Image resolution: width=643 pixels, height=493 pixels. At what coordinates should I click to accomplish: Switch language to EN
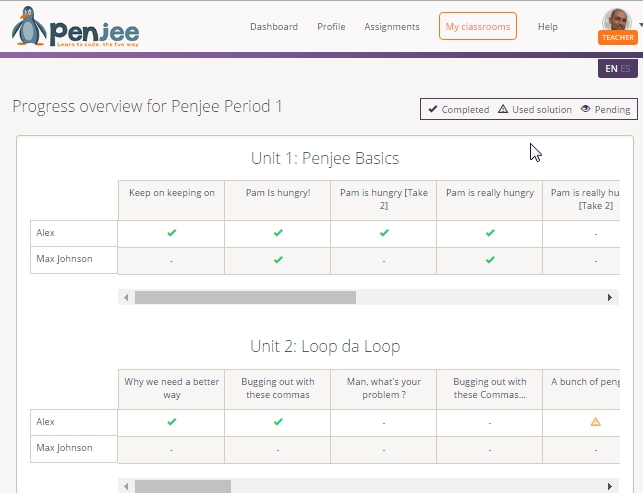coord(611,68)
